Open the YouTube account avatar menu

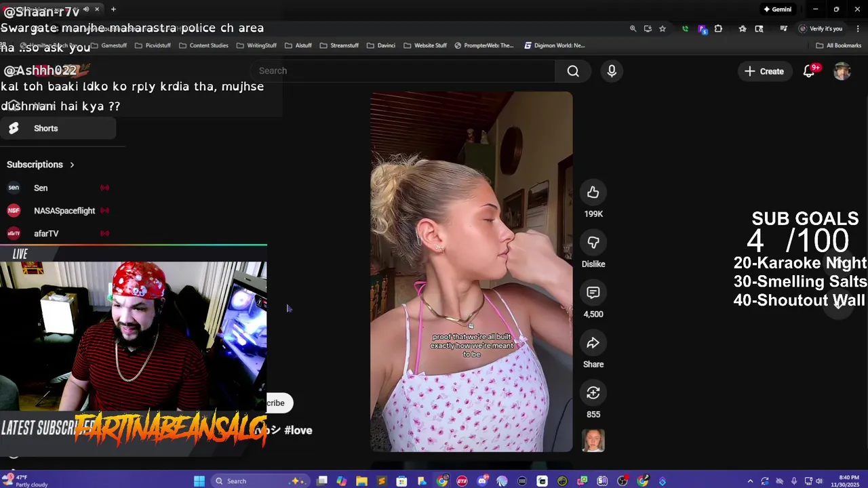coord(842,71)
